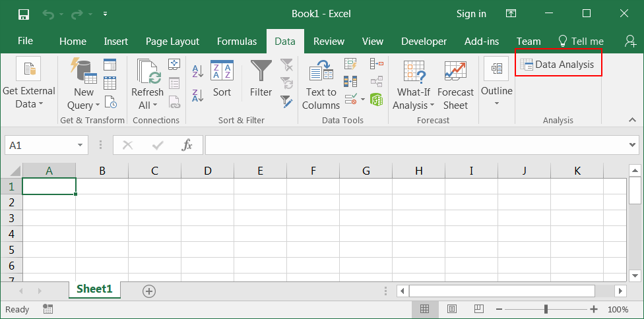644x319 pixels.
Task: Click Edit Links icon
Action: (x=175, y=101)
